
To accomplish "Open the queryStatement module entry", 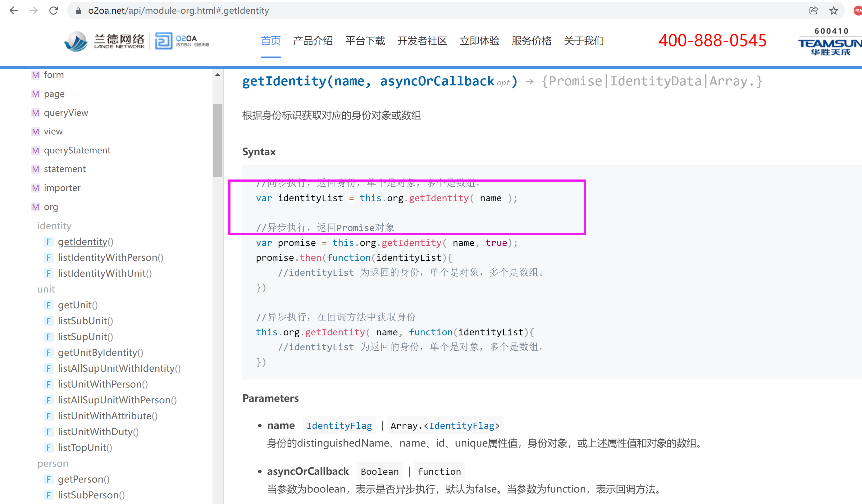I will point(77,150).
